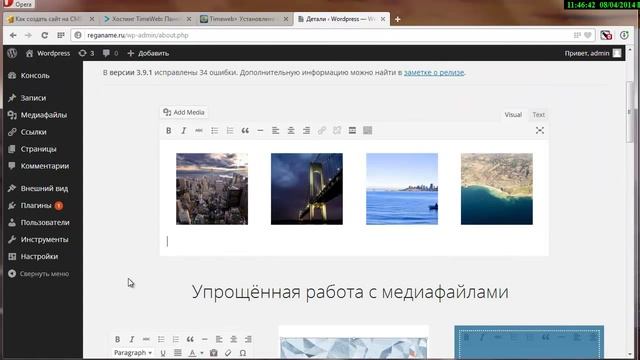Switch to the Как создать сайт tab

coord(51,19)
